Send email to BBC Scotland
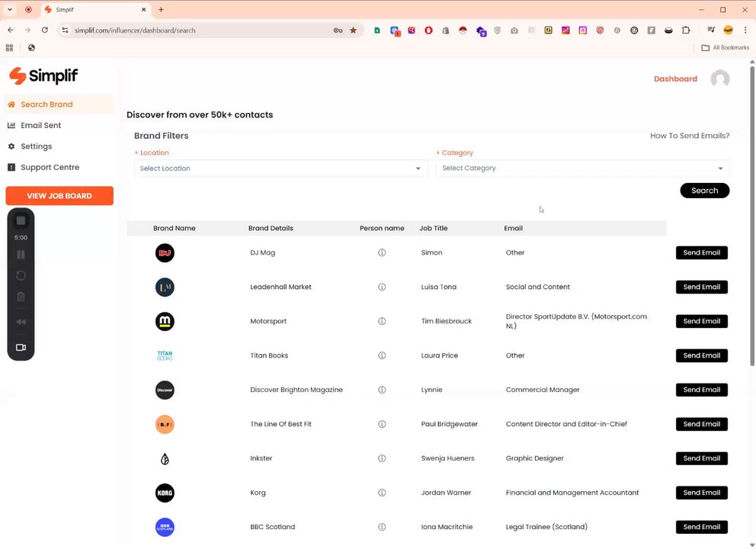The height and width of the screenshot is (549, 756). click(x=702, y=527)
